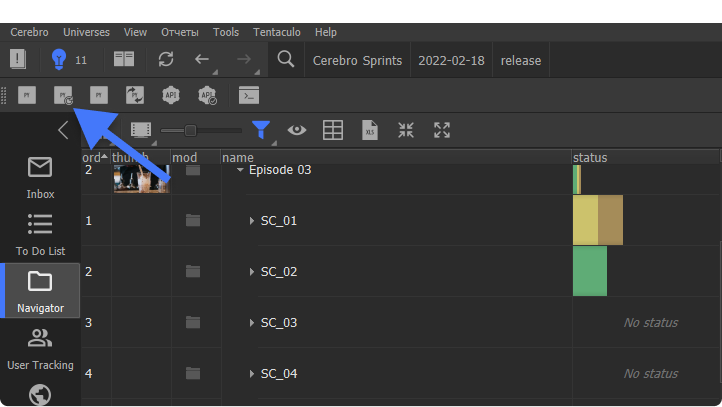The image size is (722, 407).
Task: Open the Episode 03 thumbnail image
Action: point(141,179)
